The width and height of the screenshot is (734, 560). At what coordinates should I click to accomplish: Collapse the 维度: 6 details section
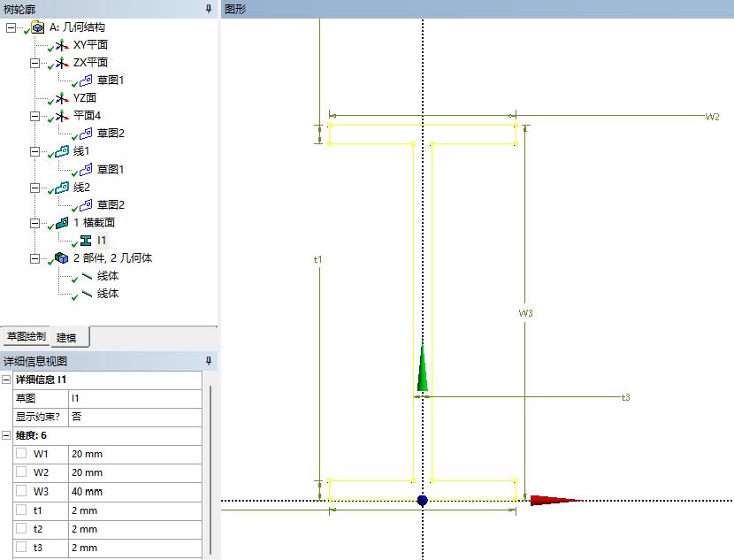[6, 435]
